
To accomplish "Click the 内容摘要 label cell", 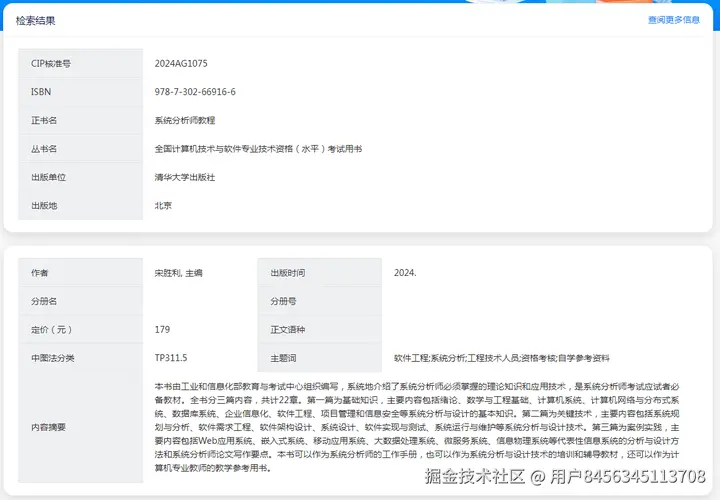I will click(x=80, y=427).
